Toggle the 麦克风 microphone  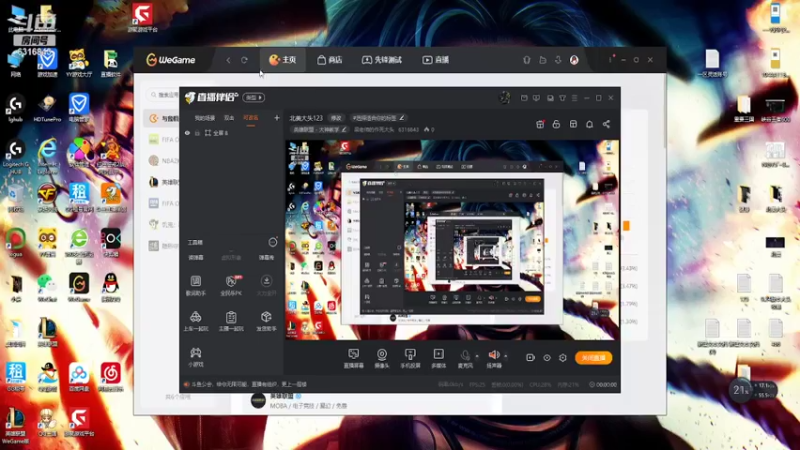click(x=465, y=358)
